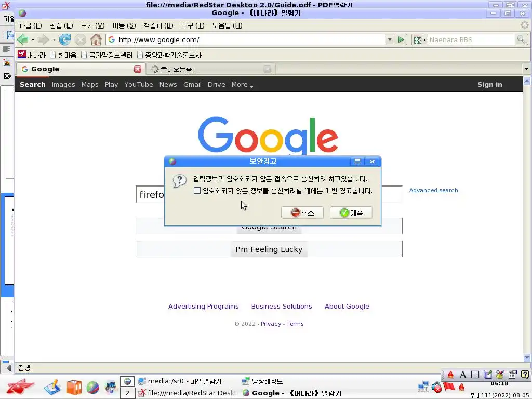Switch to the Google tab
532x399 pixels.
(79, 69)
